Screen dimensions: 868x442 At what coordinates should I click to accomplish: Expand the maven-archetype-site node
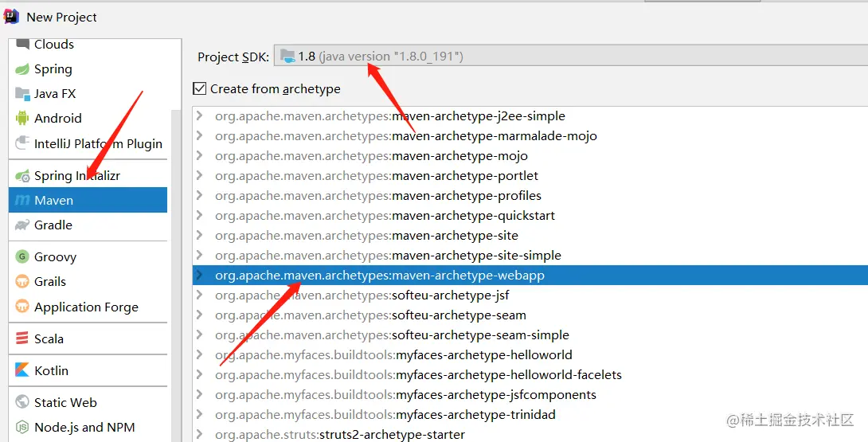(200, 236)
